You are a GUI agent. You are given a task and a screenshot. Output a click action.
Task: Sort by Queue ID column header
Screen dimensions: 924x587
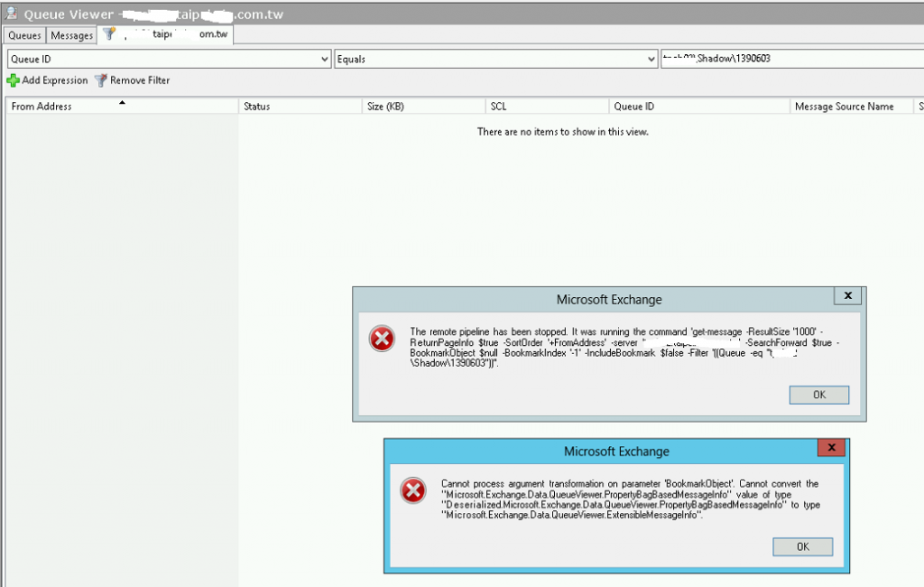699,107
